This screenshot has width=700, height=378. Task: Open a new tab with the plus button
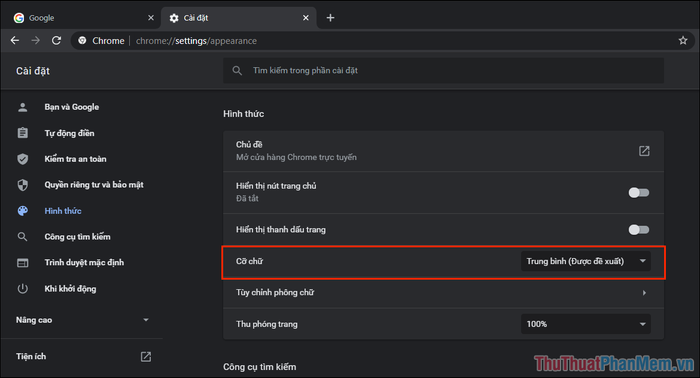(330, 18)
